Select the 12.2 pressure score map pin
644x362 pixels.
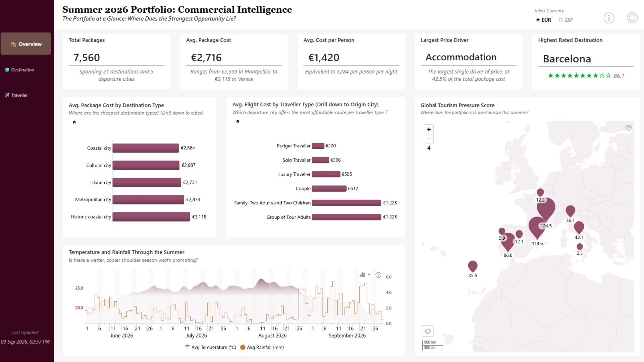pyautogui.click(x=540, y=192)
